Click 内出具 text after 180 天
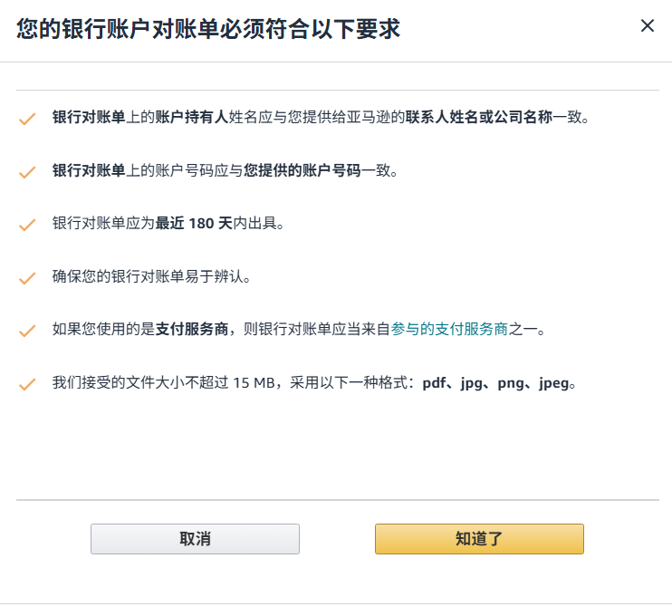The image size is (672, 616). pos(258,224)
